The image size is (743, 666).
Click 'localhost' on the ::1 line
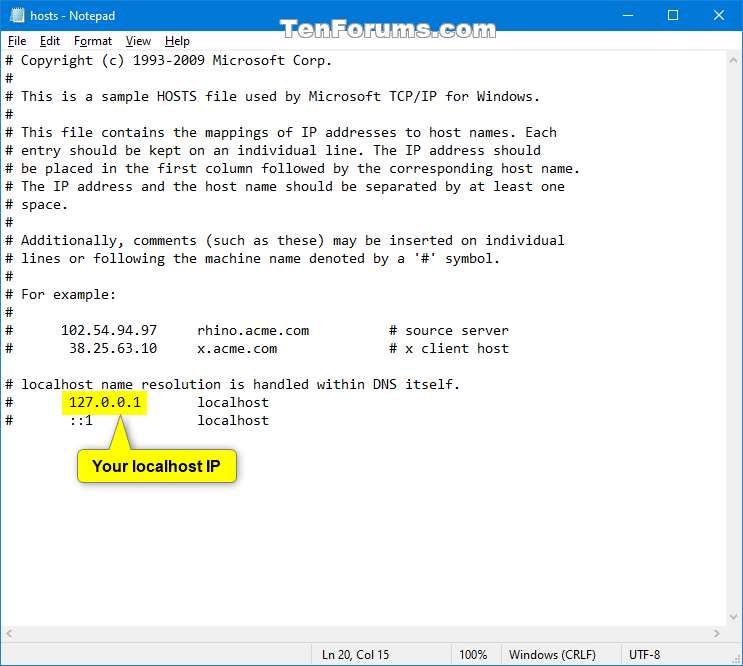coord(233,420)
